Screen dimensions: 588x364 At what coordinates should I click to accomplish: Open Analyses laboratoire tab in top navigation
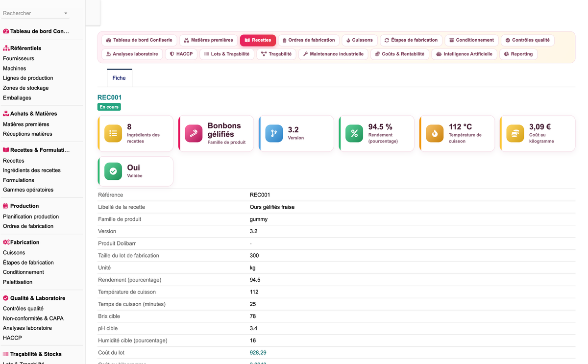tap(132, 54)
